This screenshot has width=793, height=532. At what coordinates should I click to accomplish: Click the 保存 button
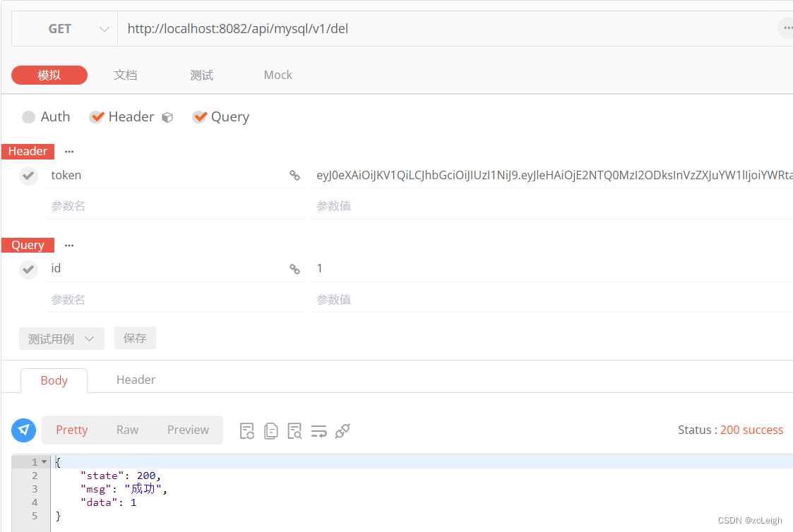pos(135,338)
